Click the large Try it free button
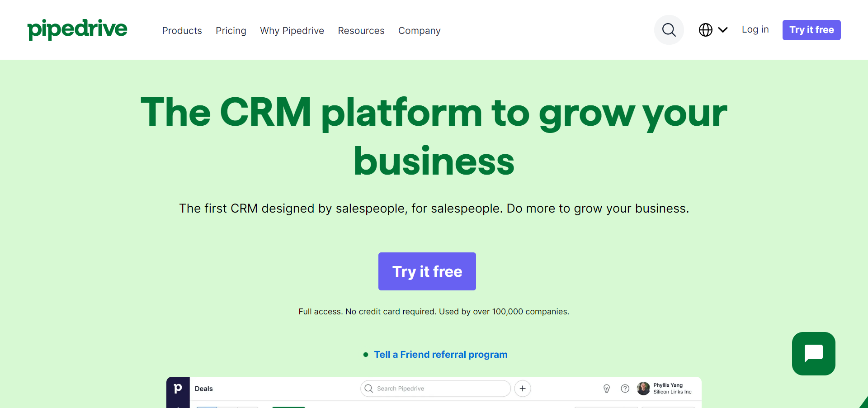868x408 pixels. click(427, 271)
